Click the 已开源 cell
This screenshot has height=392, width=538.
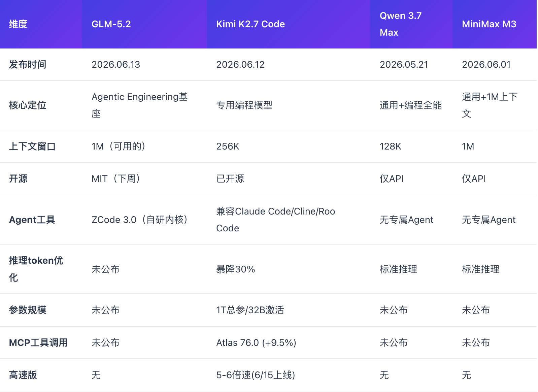(230, 179)
